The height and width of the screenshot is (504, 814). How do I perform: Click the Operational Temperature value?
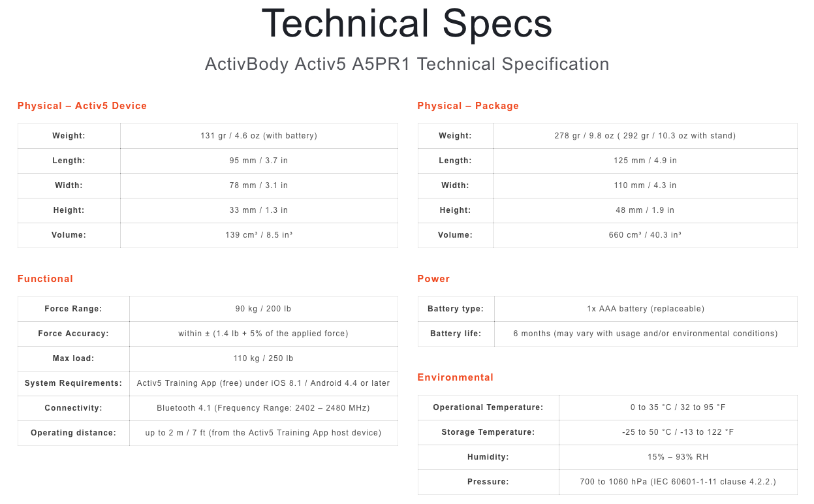pos(678,407)
